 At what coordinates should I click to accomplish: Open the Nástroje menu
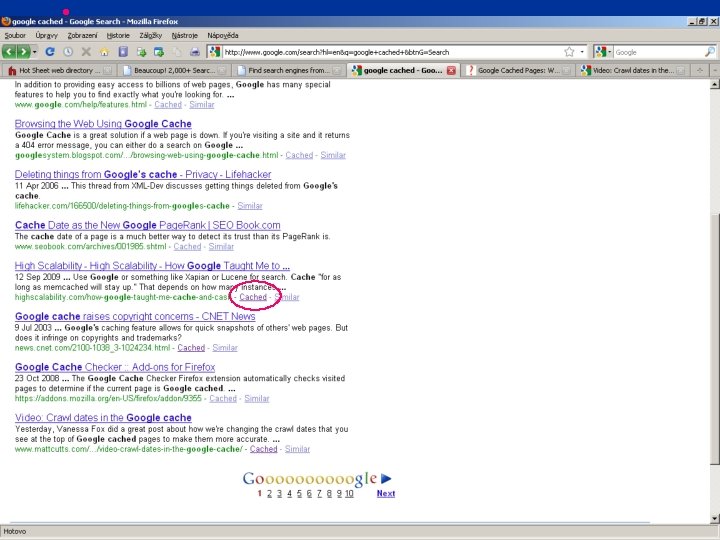point(185,35)
